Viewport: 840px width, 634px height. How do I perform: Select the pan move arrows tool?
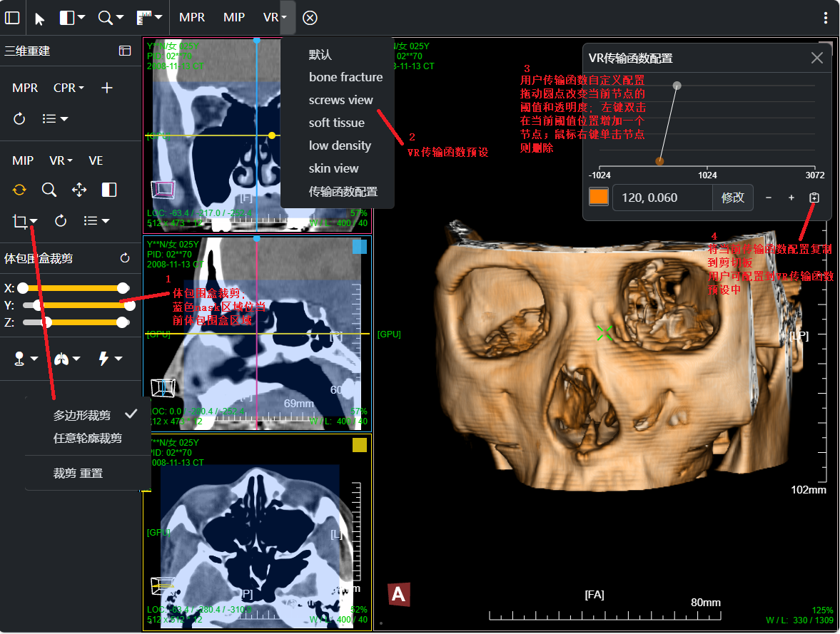(x=79, y=190)
